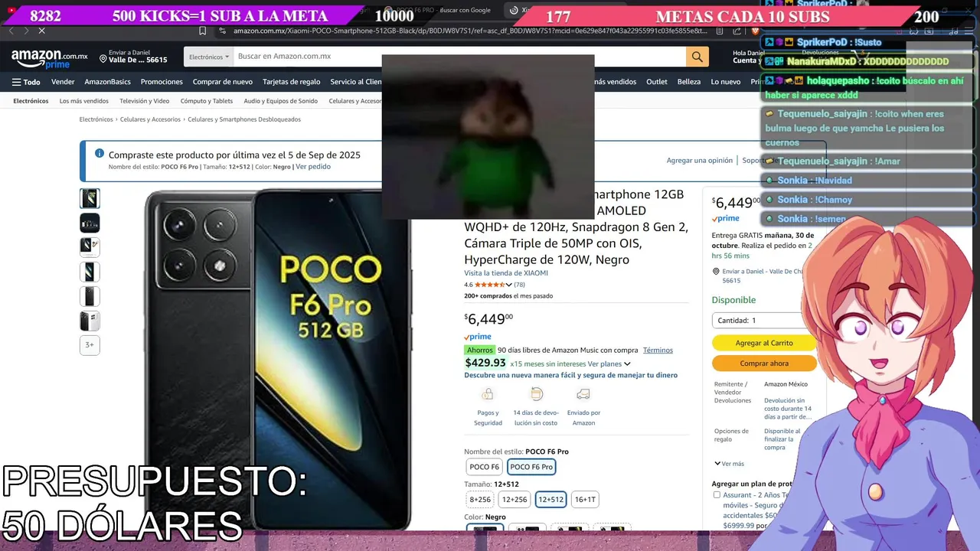Focus the Buscar en Amazon.com.mx search field
Viewport: 980px width, 551px height.
tap(459, 57)
